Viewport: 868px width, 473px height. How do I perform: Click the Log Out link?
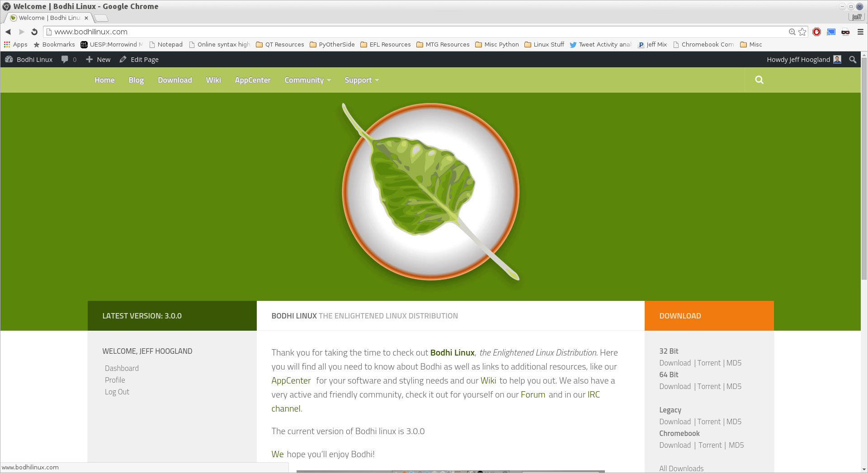[x=117, y=392]
